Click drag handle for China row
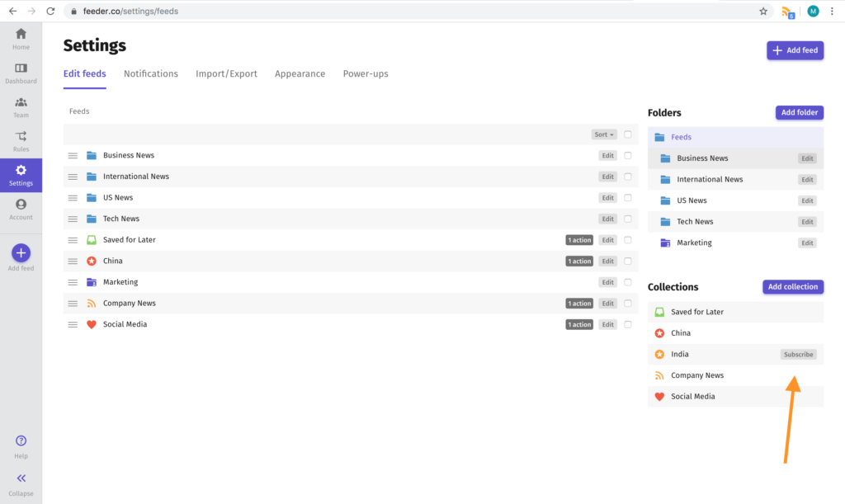The image size is (845, 504). [73, 261]
